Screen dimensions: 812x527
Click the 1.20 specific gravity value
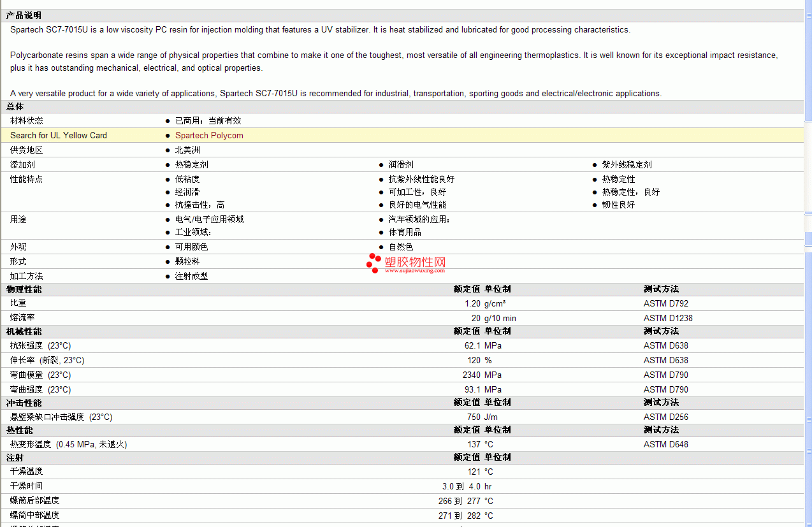tap(473, 304)
